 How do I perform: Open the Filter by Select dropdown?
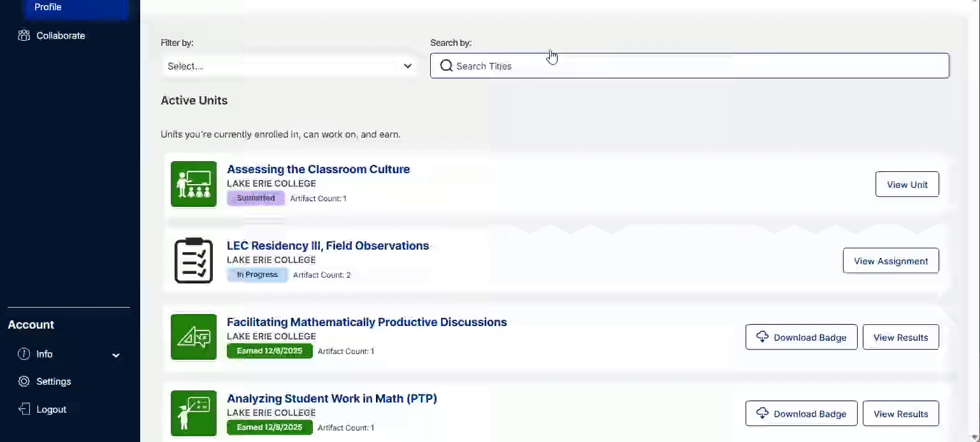click(x=289, y=66)
